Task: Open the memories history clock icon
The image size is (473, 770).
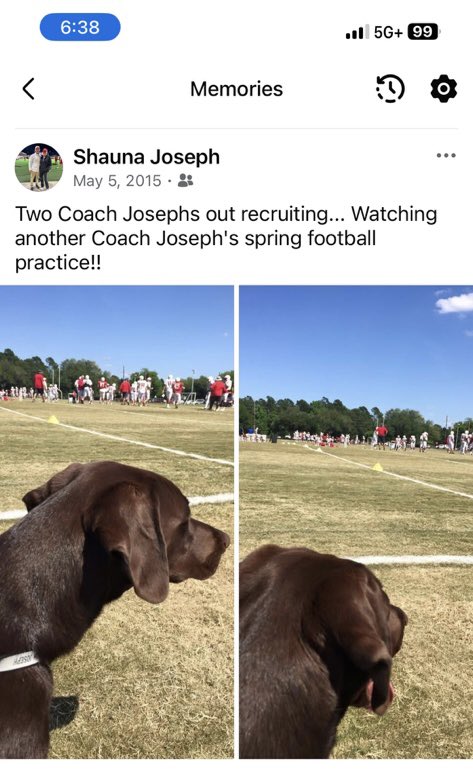Action: tap(390, 89)
